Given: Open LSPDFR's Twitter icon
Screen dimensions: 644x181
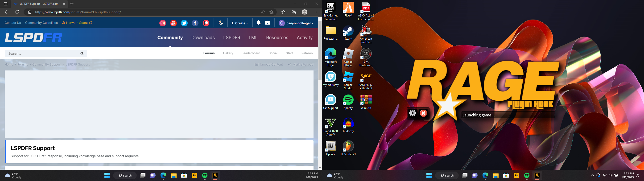Looking at the screenshot, I should click(184, 23).
